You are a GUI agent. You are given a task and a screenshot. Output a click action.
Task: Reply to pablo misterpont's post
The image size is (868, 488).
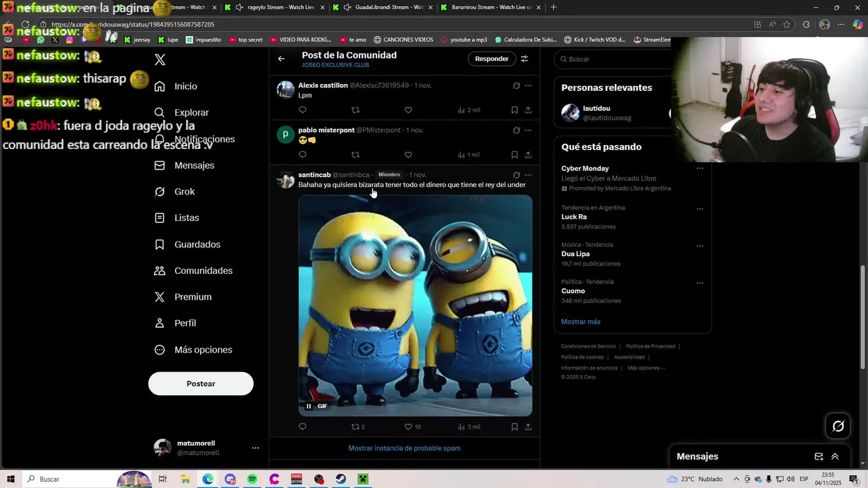click(302, 155)
